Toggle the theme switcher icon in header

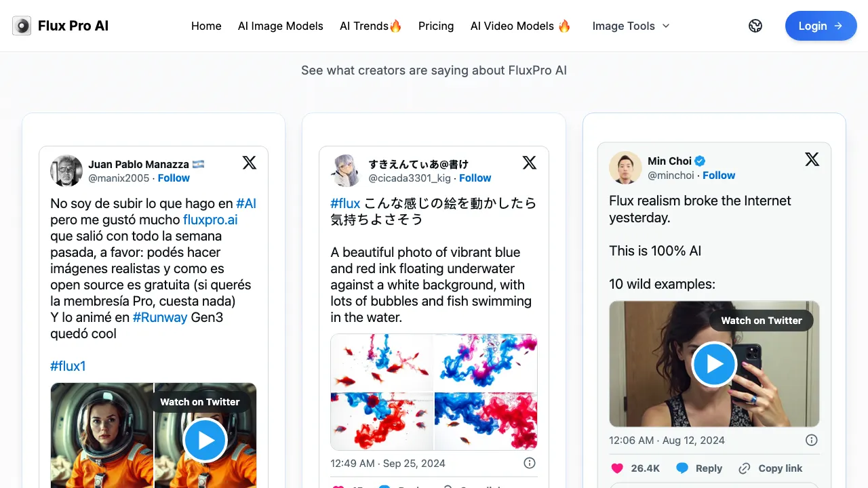pos(755,26)
